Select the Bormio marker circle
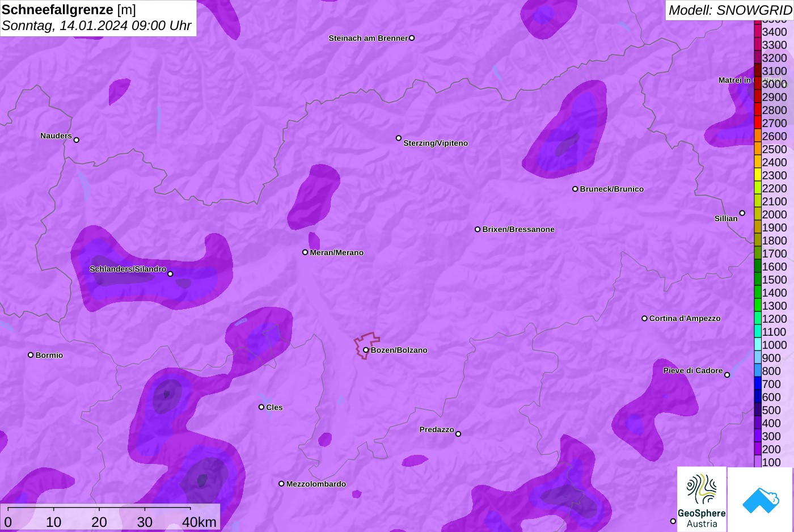The width and height of the screenshot is (794, 532). 31,355
